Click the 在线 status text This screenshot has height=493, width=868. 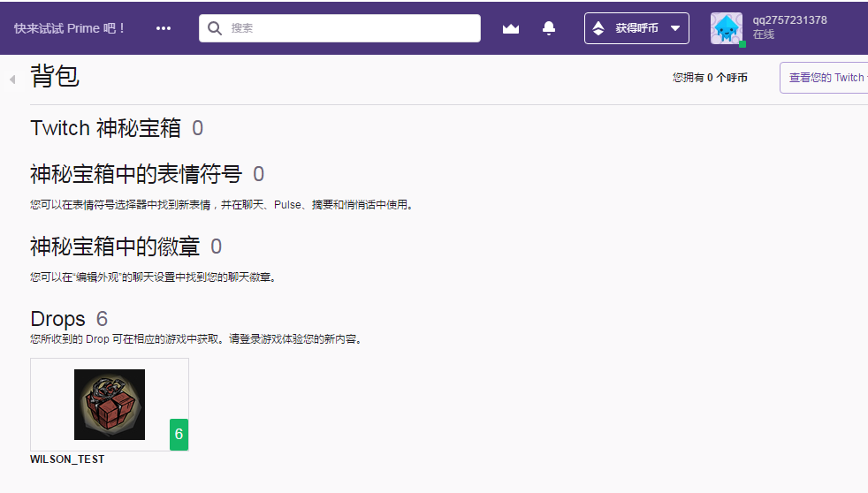(x=764, y=35)
